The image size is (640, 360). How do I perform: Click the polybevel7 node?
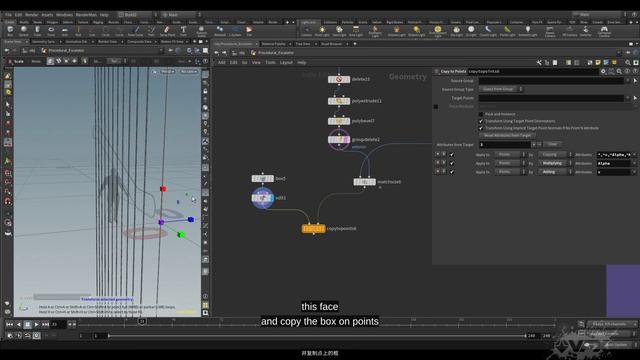[x=339, y=121]
